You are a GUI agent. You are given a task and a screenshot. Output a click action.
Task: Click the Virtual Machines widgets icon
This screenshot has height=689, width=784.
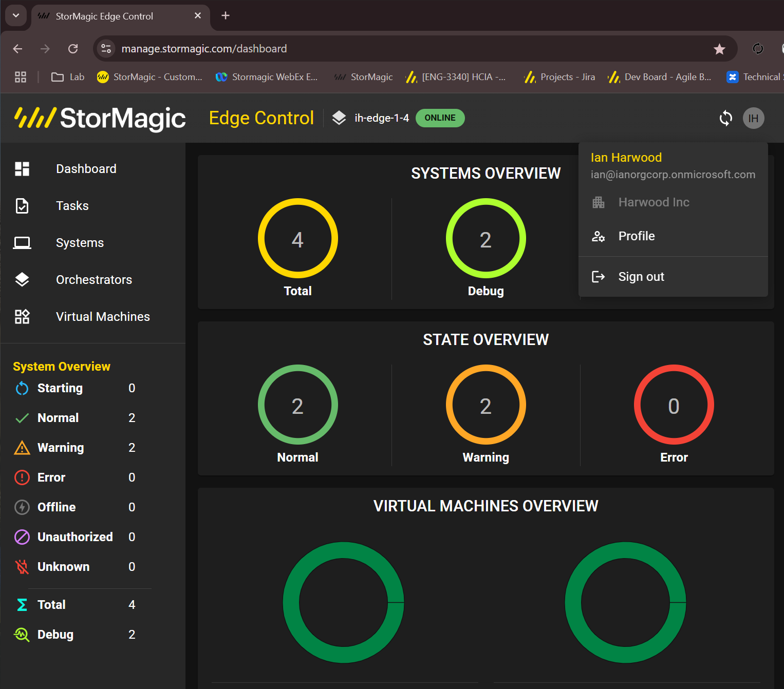[x=22, y=317]
